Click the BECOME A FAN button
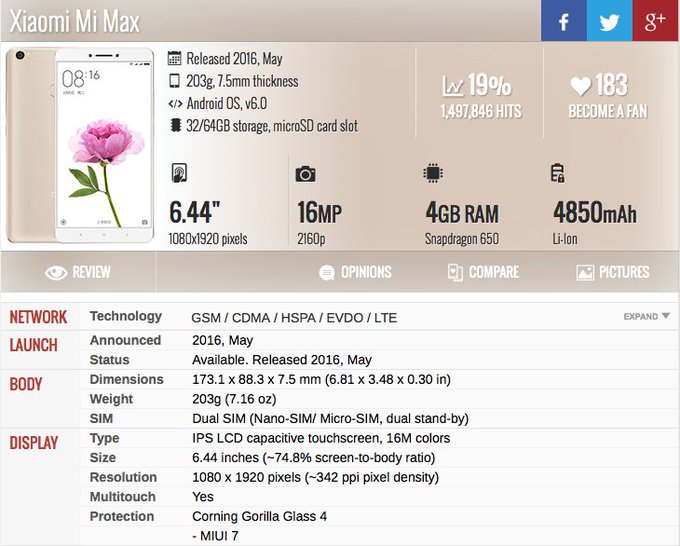The height and width of the screenshot is (546, 680). [608, 111]
